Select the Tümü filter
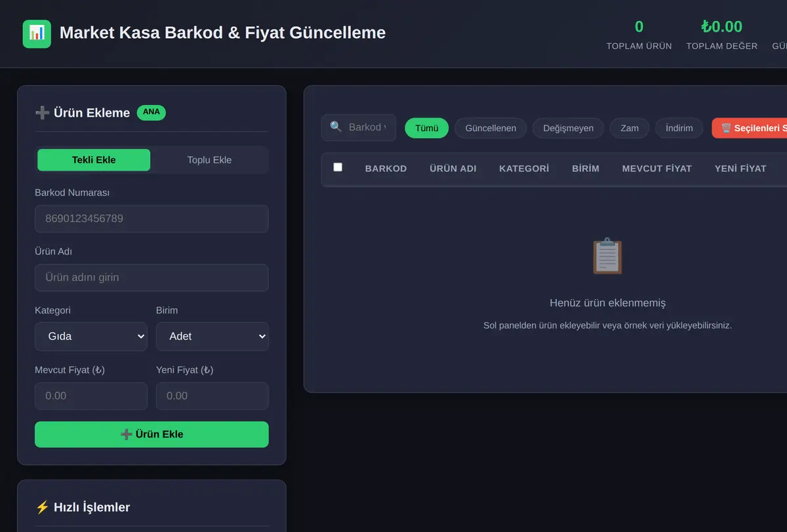Viewport: 787px width, 532px height. click(x=426, y=128)
